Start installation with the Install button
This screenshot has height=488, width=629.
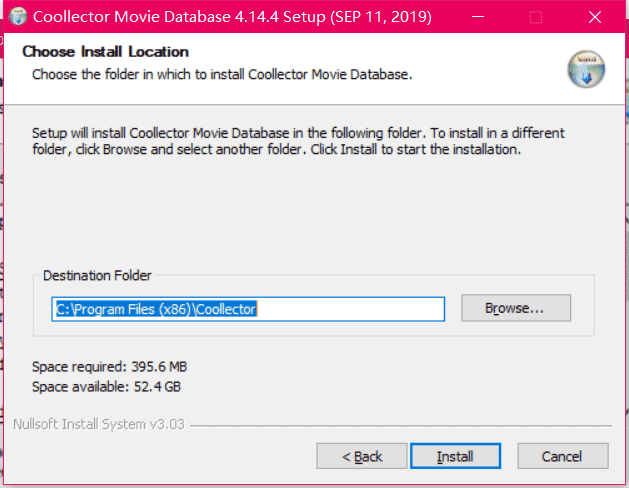pos(455,456)
